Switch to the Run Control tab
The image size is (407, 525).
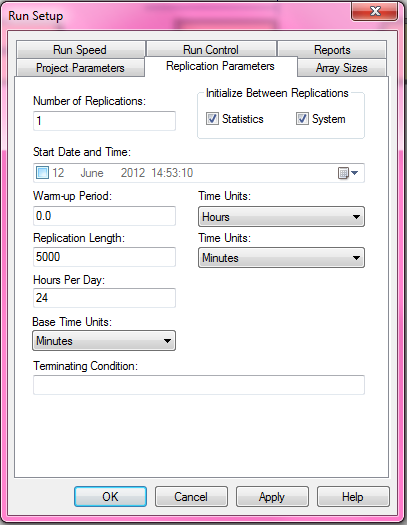[x=211, y=50]
